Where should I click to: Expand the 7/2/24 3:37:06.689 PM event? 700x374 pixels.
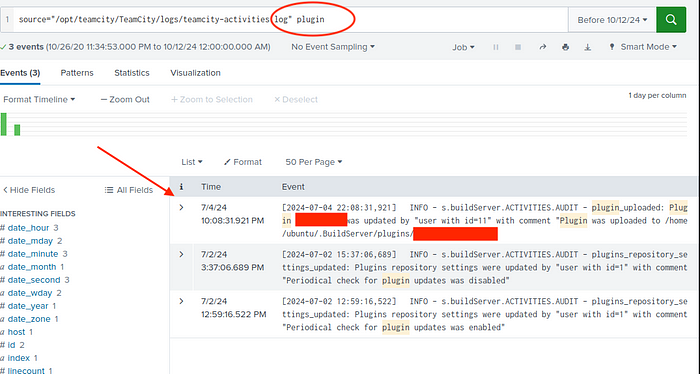[181, 254]
